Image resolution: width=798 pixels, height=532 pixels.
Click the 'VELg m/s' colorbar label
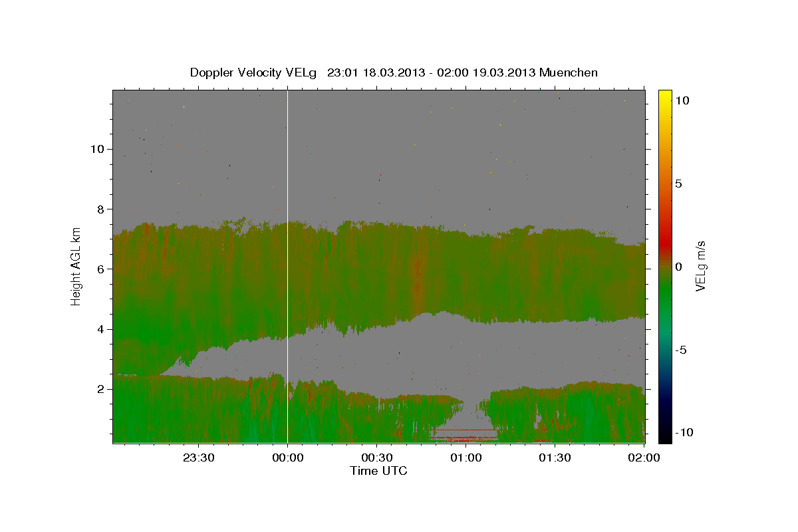pyautogui.click(x=700, y=266)
